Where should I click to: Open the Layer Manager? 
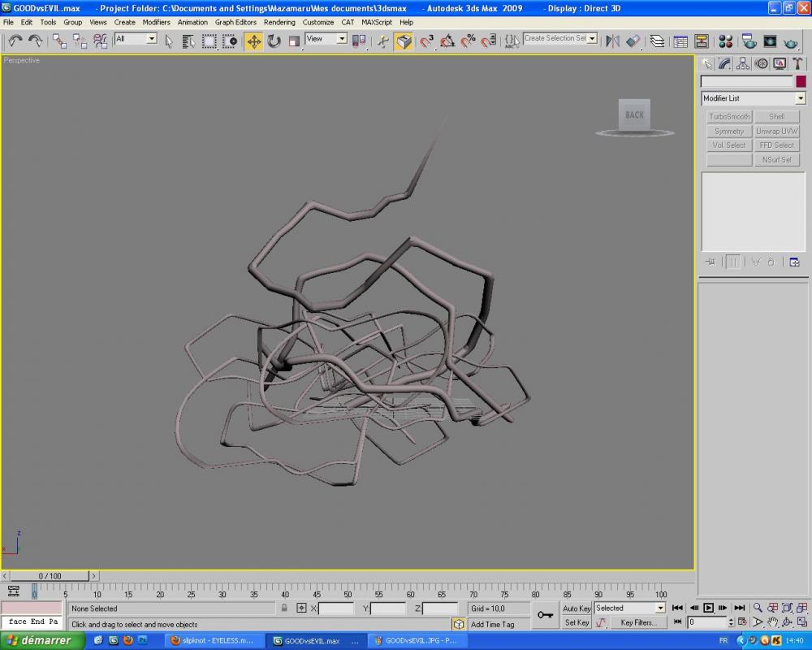click(657, 41)
